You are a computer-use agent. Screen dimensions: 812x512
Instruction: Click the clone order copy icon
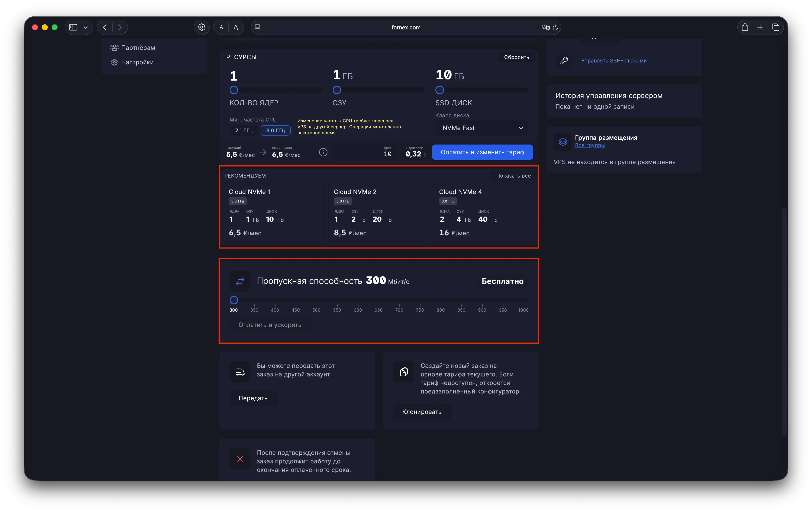click(x=404, y=372)
